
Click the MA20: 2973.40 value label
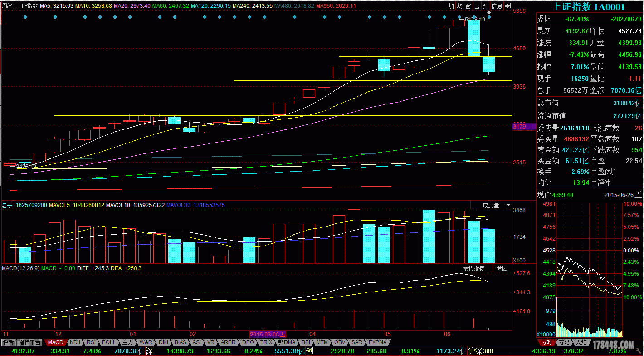pos(132,6)
